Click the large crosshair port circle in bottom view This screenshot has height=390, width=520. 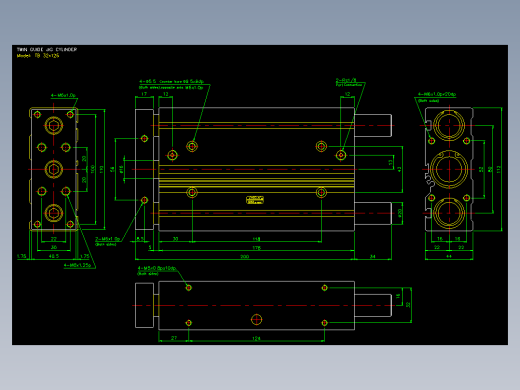tap(256, 319)
